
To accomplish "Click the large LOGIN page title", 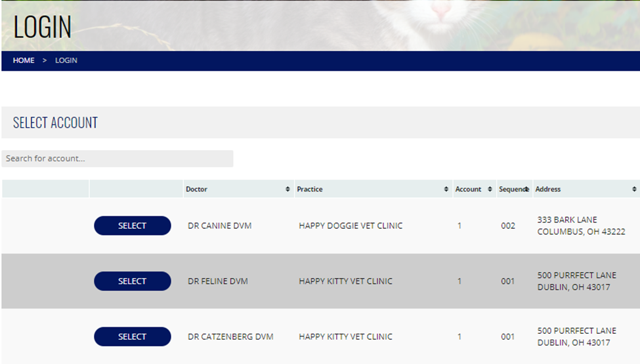I will [x=42, y=27].
